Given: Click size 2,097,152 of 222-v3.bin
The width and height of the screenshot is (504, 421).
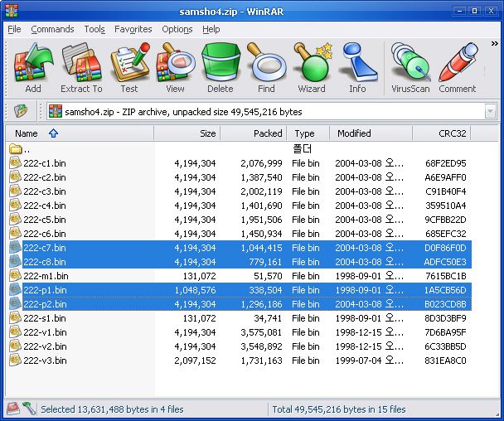Looking at the screenshot, I should pyautogui.click(x=195, y=361).
